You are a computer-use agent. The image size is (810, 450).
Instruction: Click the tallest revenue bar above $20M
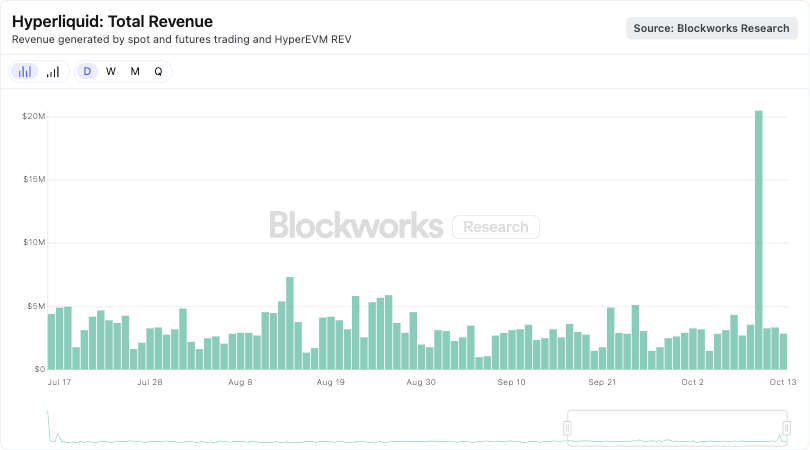[x=758, y=240]
